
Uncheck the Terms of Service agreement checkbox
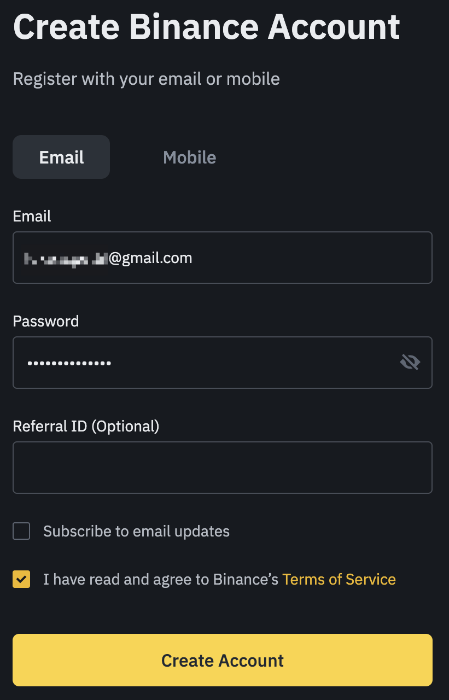[x=21, y=579]
